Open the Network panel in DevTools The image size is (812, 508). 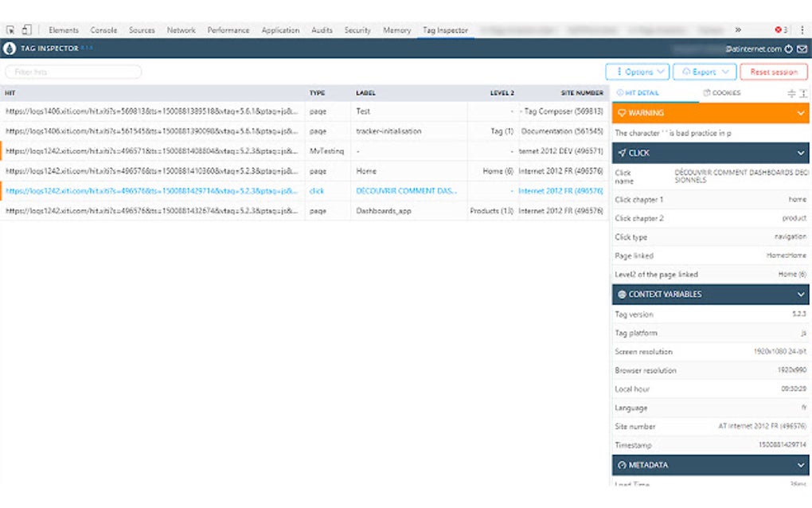(181, 29)
